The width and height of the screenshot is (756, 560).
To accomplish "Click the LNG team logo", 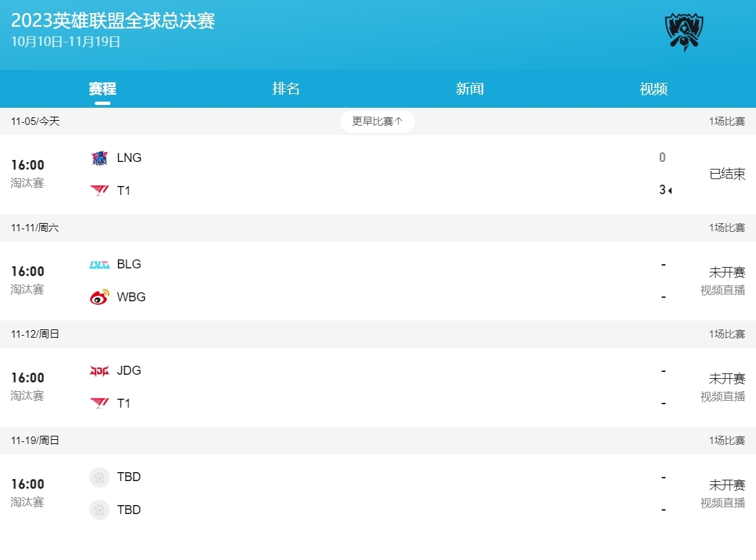I will pos(100,158).
